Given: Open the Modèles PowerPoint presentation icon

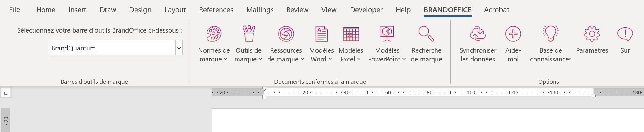Looking at the screenshot, I should point(387,34).
